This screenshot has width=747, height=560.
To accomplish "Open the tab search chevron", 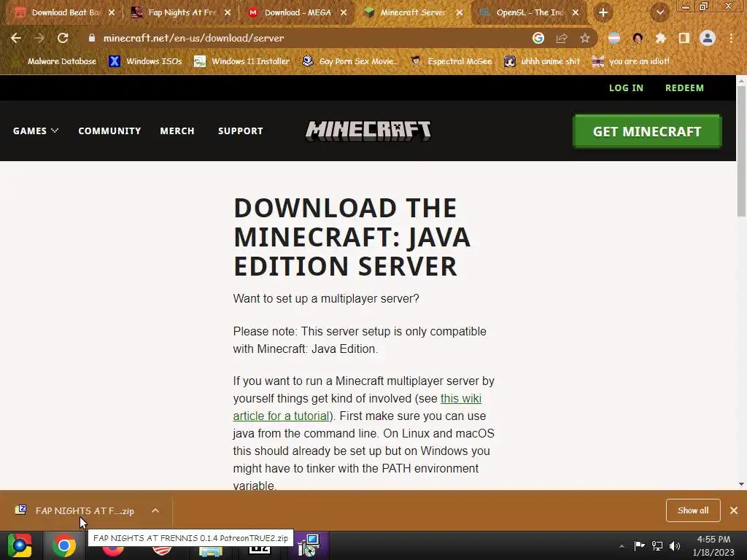I will coord(660,12).
